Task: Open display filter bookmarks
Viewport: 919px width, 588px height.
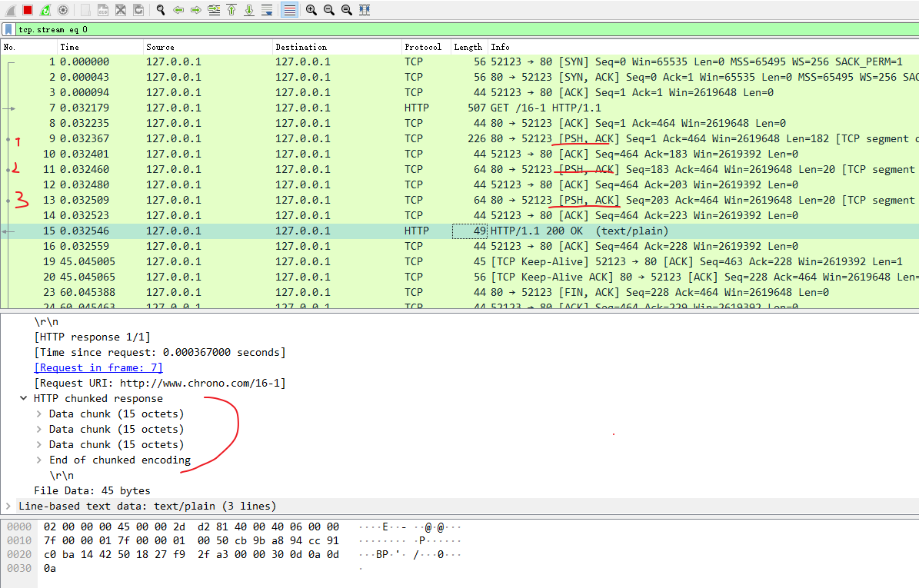Action: (x=8, y=29)
